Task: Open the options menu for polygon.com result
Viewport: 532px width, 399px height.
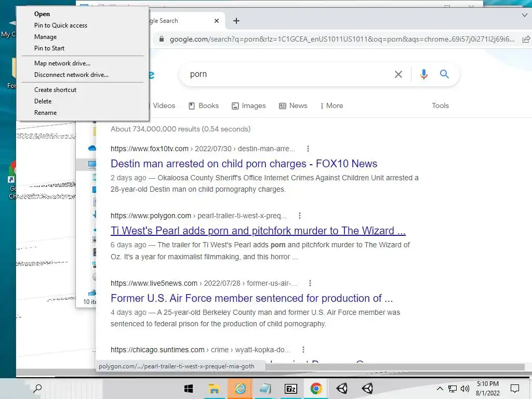Action: [299, 216]
